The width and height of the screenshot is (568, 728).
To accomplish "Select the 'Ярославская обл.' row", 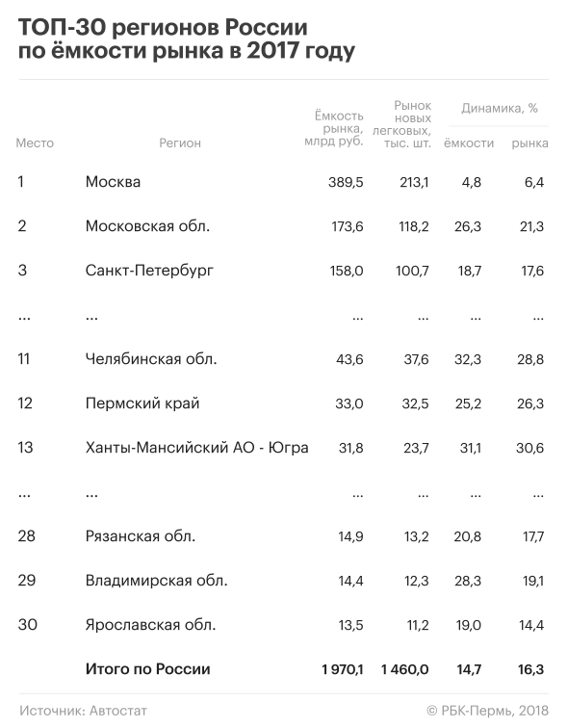I will [x=284, y=625].
